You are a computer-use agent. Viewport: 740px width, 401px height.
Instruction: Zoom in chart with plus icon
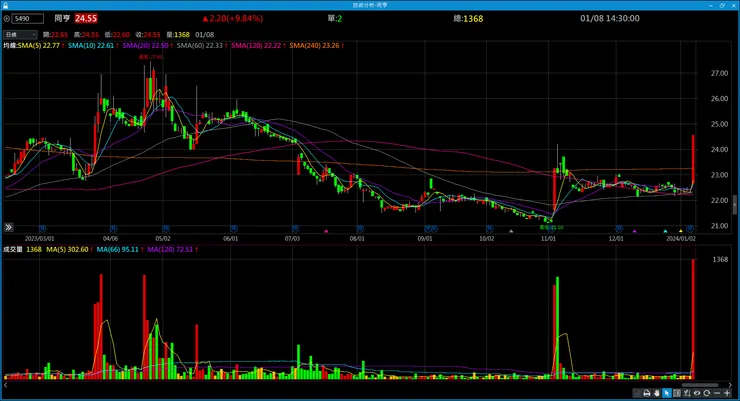[x=727, y=393]
